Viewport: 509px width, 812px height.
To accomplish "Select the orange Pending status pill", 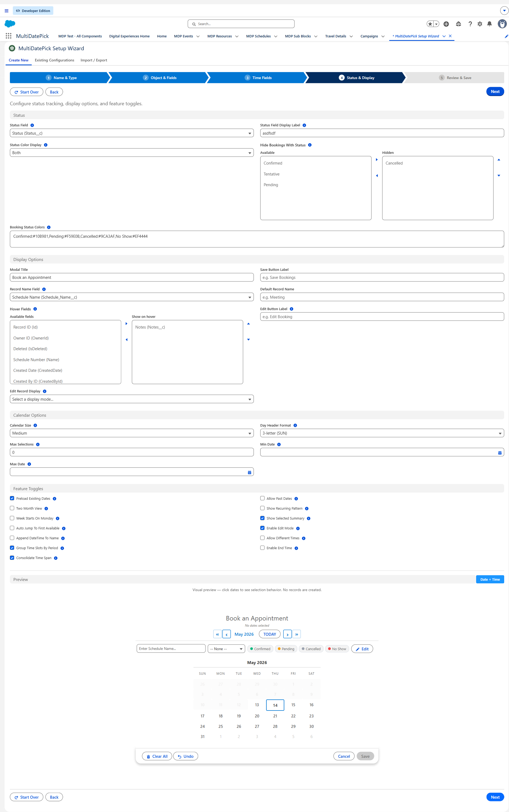I will point(286,649).
